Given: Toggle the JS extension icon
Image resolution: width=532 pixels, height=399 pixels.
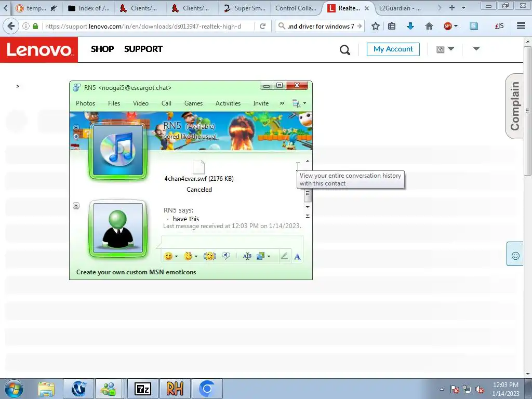Looking at the screenshot, I should (499, 26).
